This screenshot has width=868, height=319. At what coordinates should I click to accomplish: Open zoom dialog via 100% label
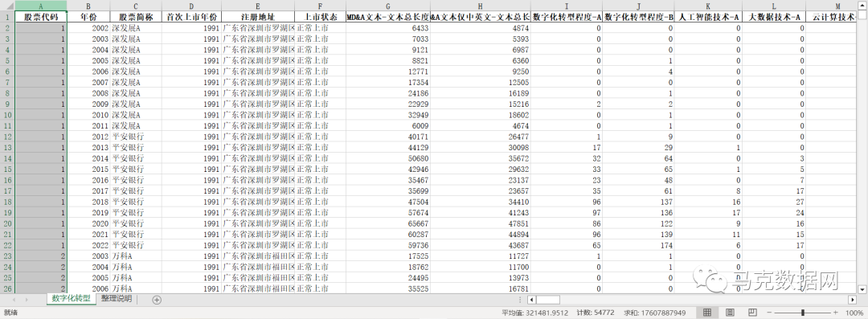tap(854, 313)
